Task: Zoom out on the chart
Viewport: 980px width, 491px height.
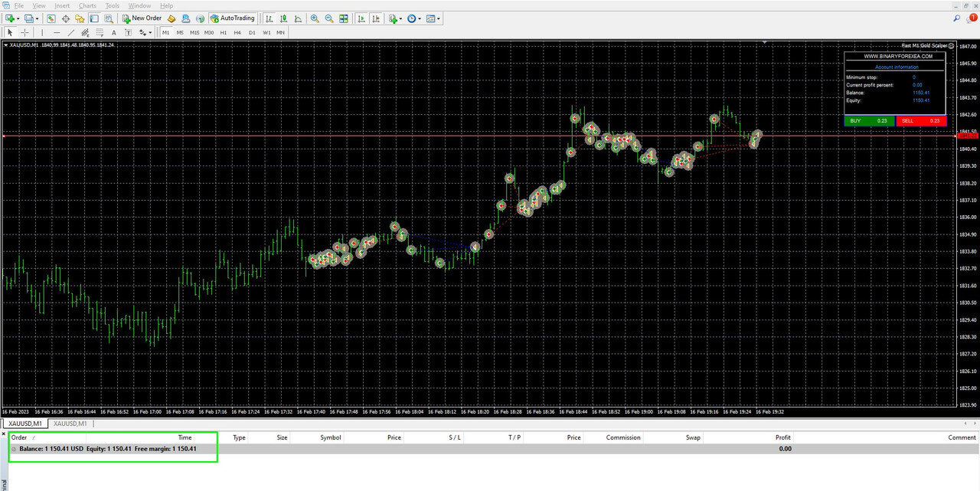Action: 329,18
